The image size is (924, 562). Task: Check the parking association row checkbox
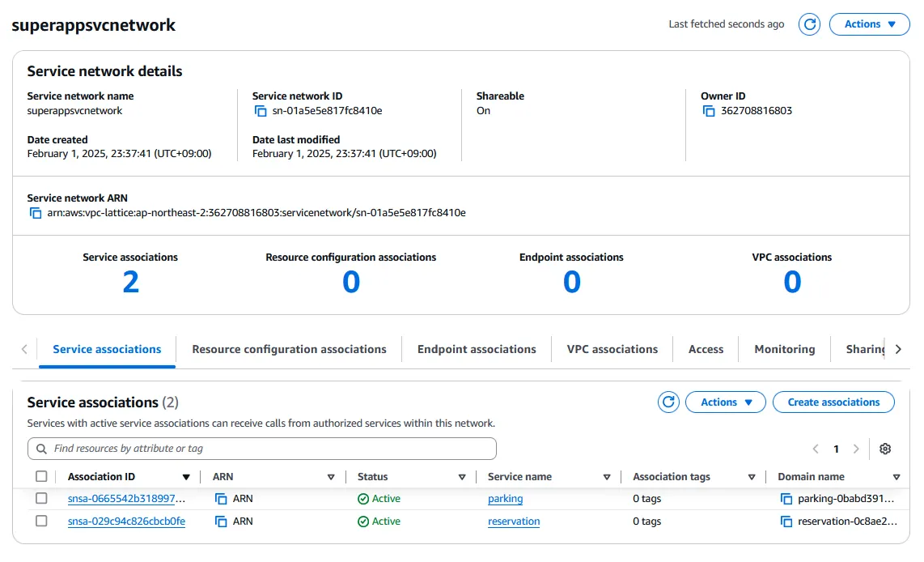pos(41,499)
